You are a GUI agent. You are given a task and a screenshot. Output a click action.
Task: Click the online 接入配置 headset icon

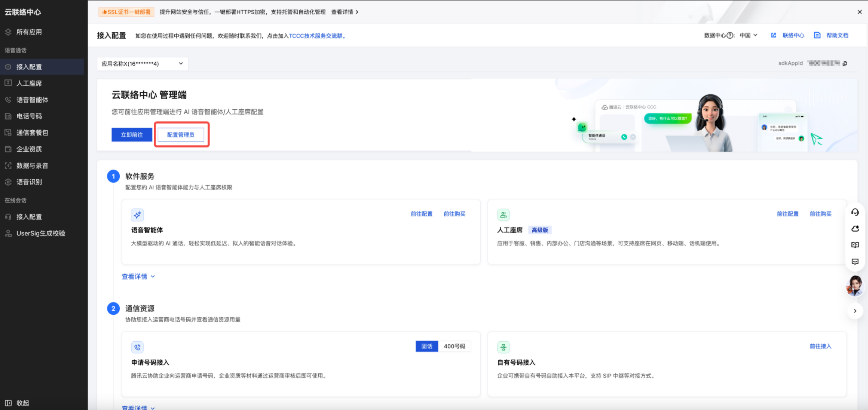point(9,217)
